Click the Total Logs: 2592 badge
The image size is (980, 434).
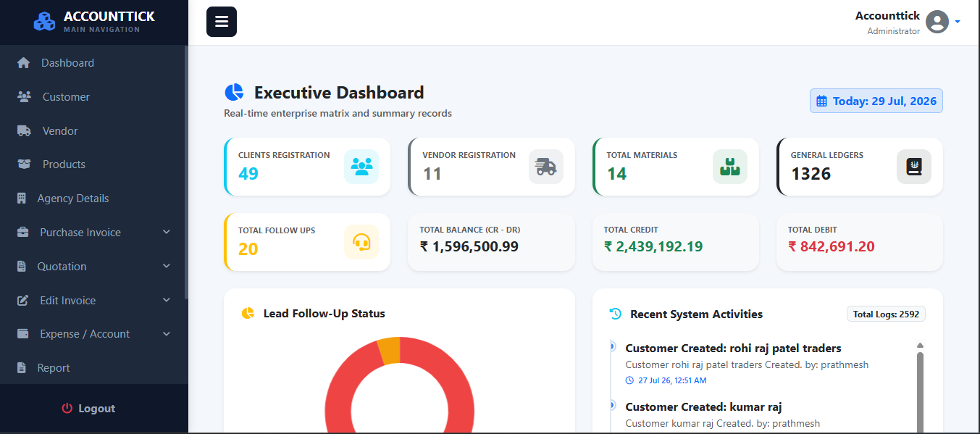(x=886, y=314)
